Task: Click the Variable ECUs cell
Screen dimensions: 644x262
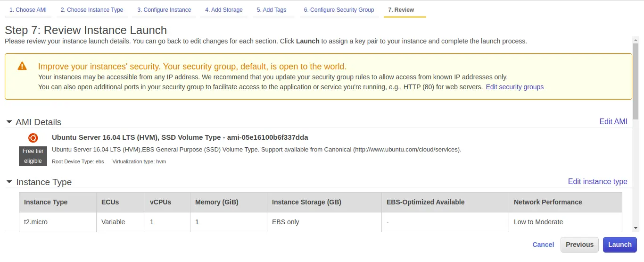Action: 120,222
